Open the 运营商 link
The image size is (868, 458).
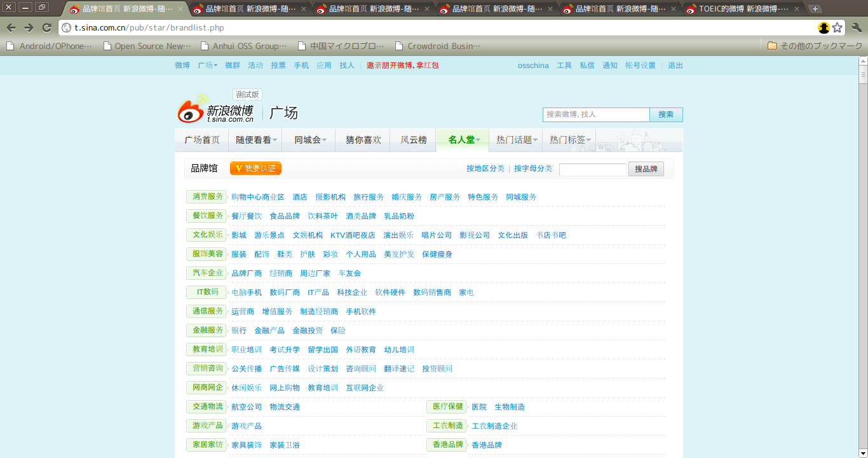pyautogui.click(x=243, y=312)
